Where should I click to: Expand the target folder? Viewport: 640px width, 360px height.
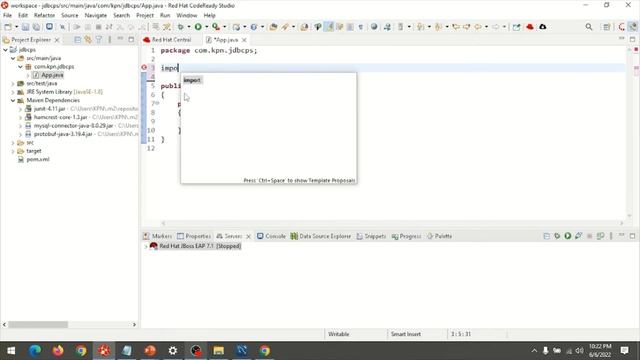pos(13,151)
